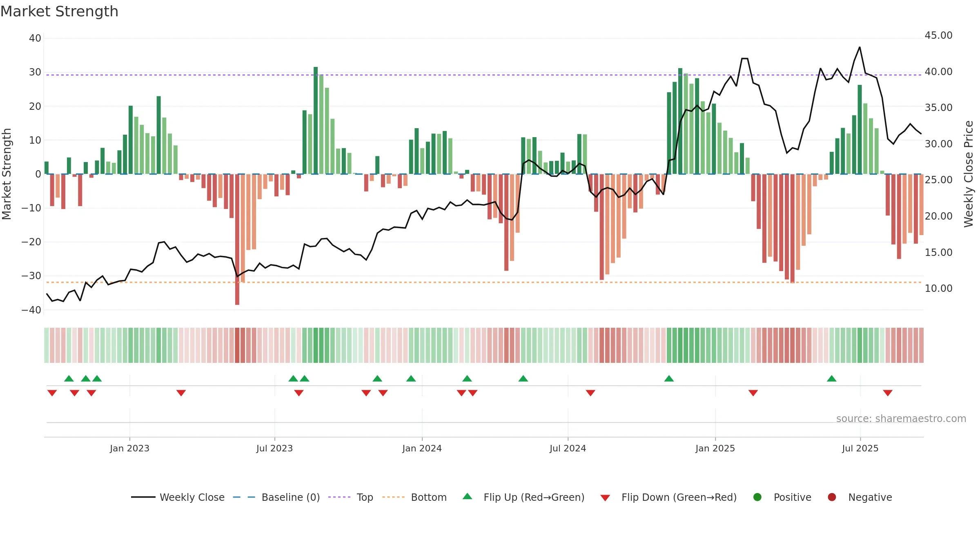The height and width of the screenshot is (551, 980).
Task: Click the Jan 2024 x-axis label
Action: (422, 448)
